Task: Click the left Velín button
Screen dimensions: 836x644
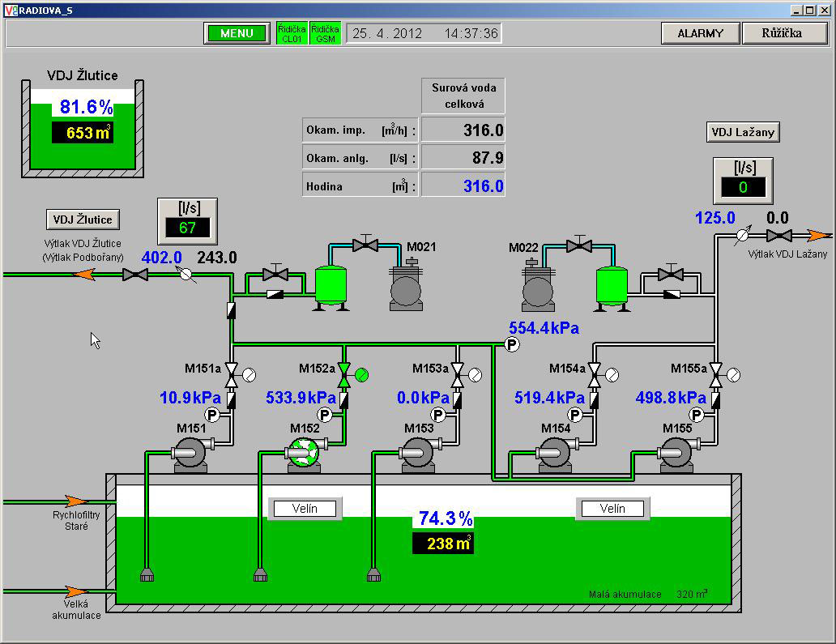Action: pos(305,509)
